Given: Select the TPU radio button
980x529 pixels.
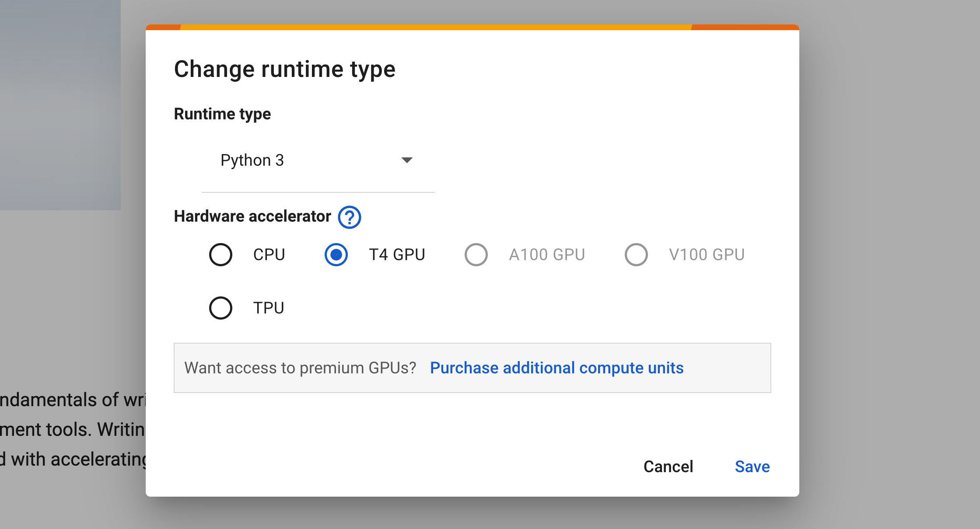Looking at the screenshot, I should pos(220,308).
